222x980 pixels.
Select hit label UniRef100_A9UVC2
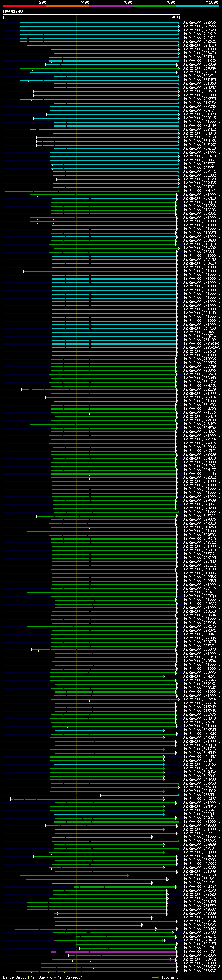pos(199,959)
